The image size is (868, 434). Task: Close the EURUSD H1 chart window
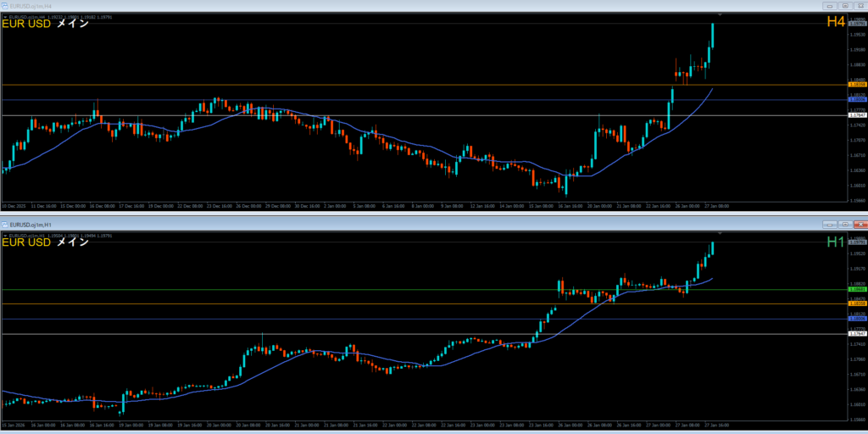[859, 224]
